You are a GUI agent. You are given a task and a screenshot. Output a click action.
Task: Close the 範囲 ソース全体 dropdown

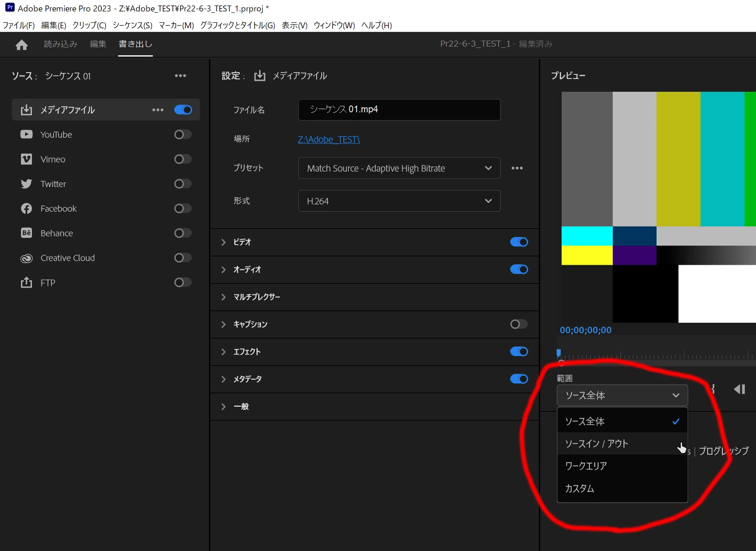[622, 395]
